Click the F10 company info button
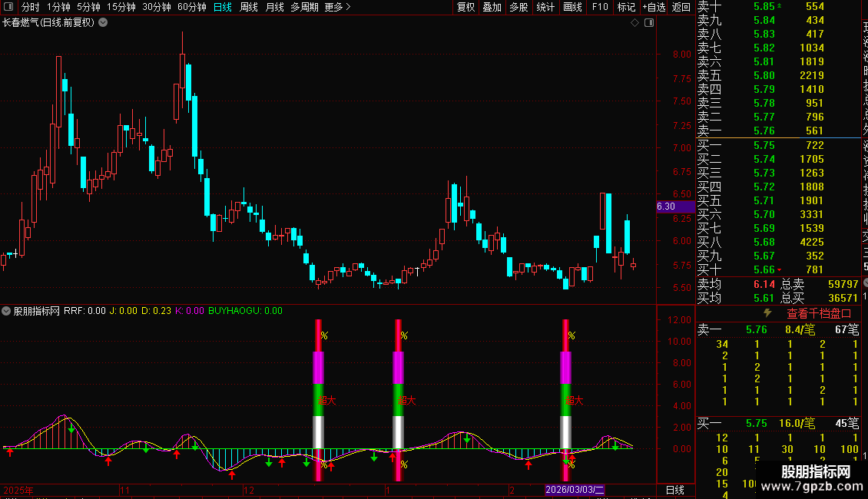The height and width of the screenshot is (499, 868). tap(599, 7)
